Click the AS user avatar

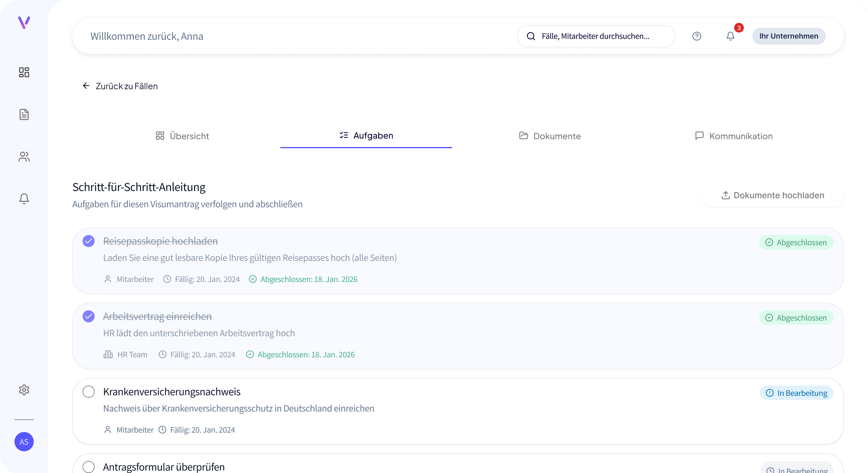24,442
